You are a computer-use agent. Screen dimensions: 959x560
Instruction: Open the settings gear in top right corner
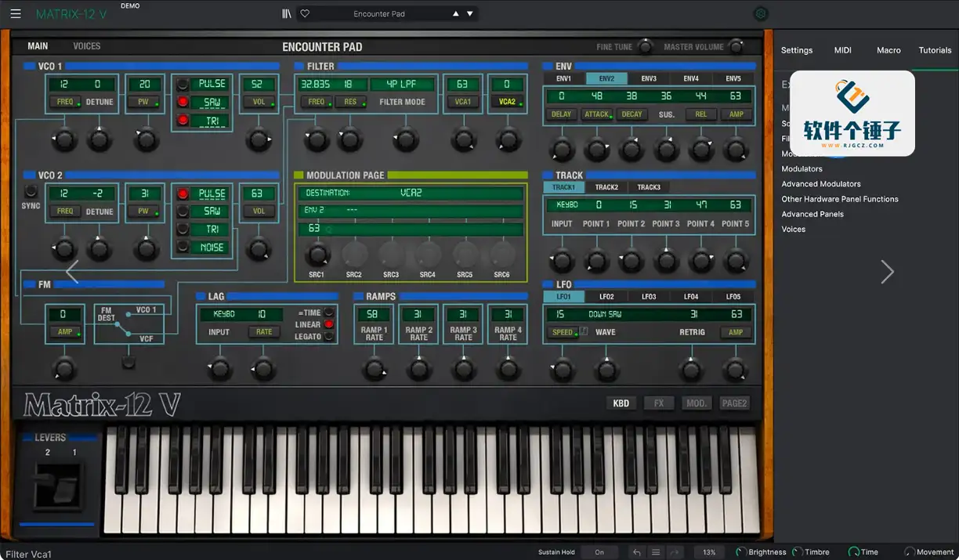tap(760, 13)
